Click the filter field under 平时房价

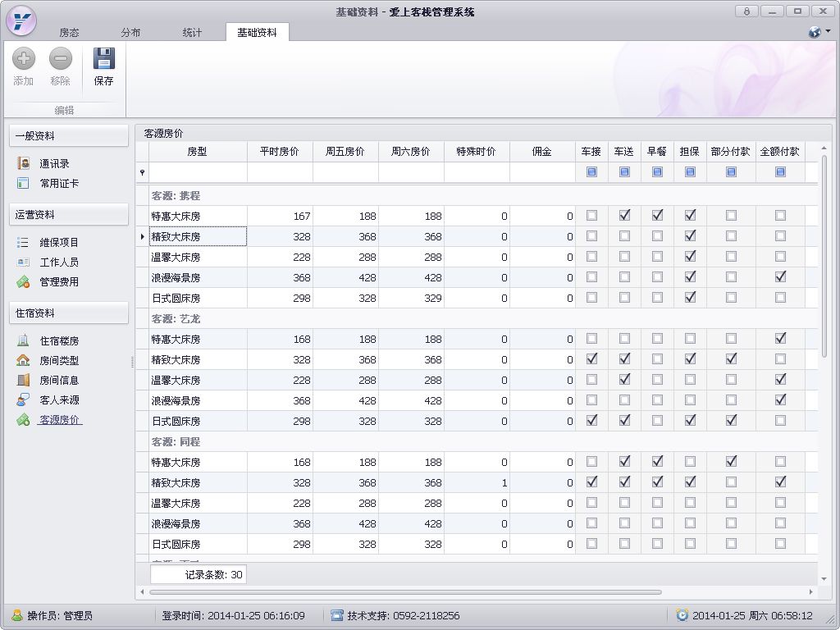(x=280, y=172)
